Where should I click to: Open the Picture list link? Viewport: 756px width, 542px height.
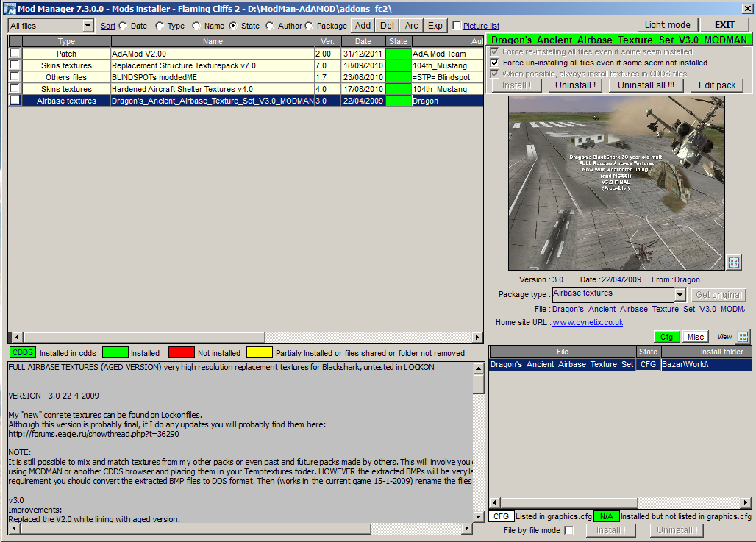[481, 26]
